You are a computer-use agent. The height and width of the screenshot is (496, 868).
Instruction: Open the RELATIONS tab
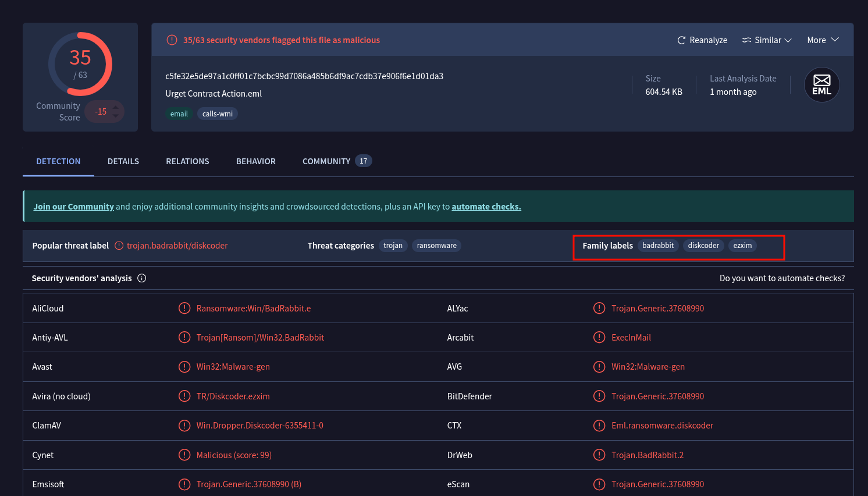tap(187, 161)
